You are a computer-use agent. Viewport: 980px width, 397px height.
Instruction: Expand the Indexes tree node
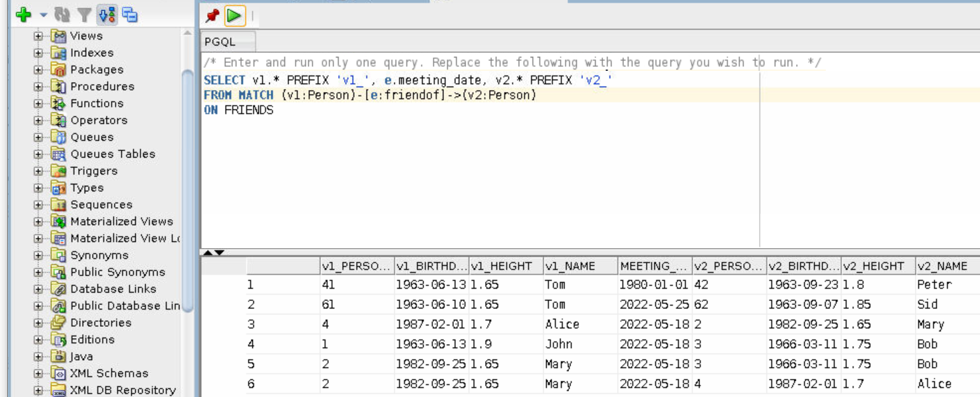38,53
